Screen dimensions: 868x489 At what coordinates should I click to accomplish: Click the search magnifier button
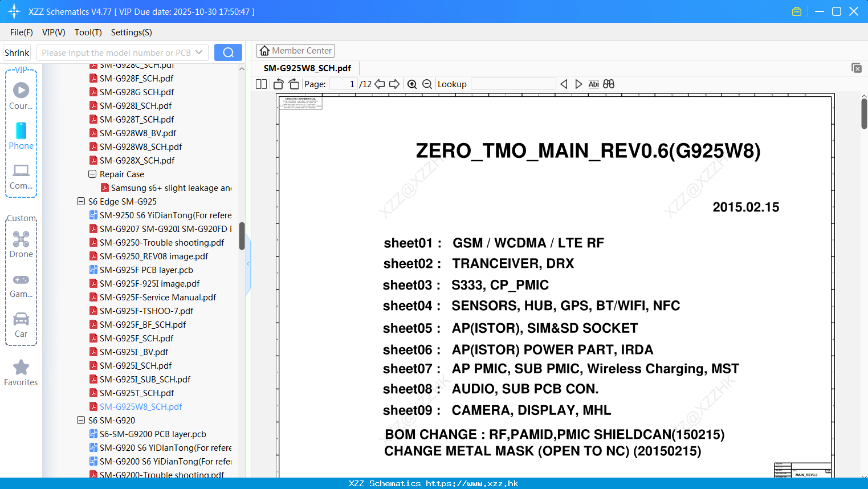[228, 52]
